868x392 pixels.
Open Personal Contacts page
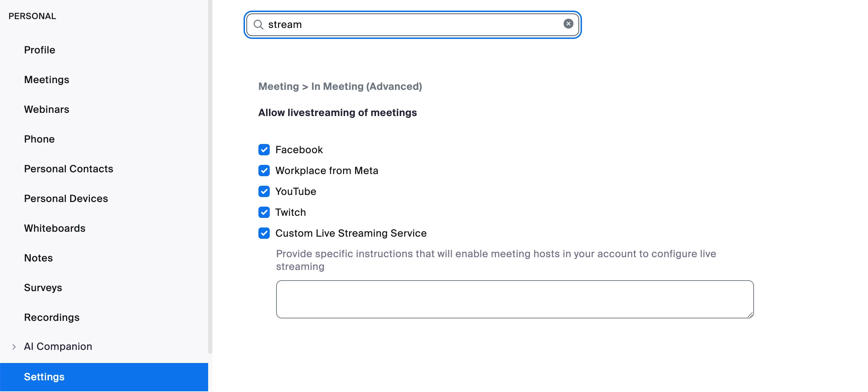[69, 169]
